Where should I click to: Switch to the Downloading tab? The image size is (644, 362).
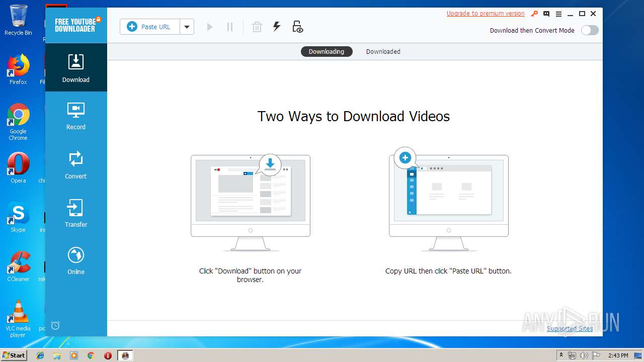point(327,51)
